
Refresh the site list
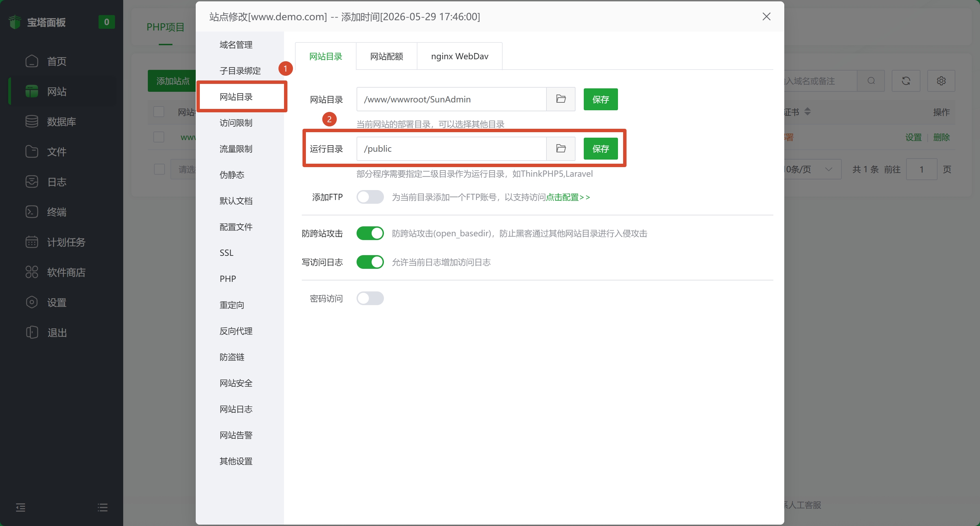coord(906,81)
